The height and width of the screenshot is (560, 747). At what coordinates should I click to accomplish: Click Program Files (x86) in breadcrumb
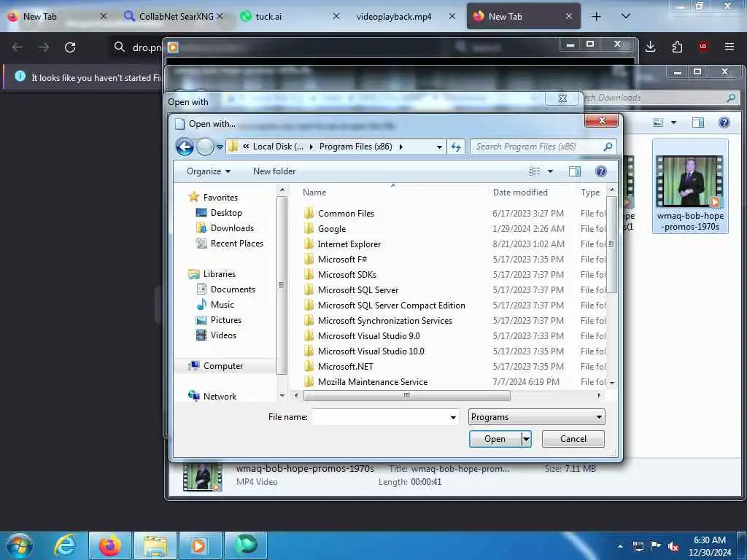pos(355,147)
